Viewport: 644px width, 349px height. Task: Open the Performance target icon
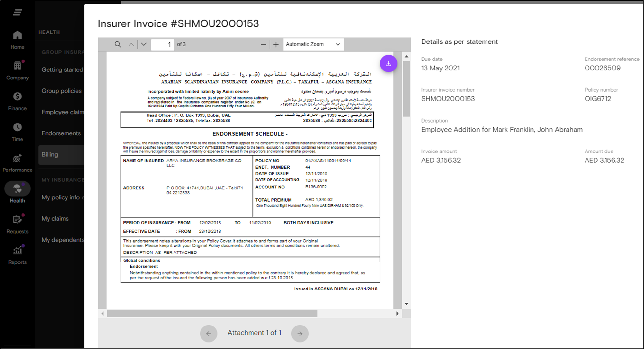coord(17,158)
